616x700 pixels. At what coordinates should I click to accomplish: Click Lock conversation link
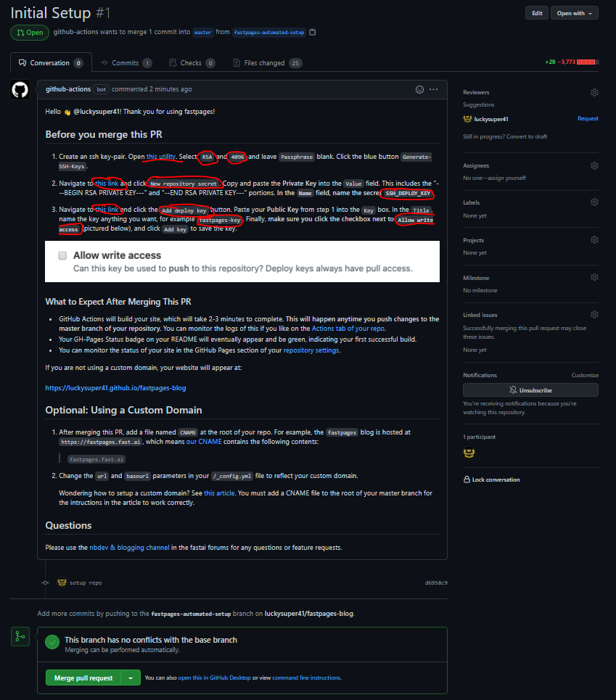tap(491, 479)
